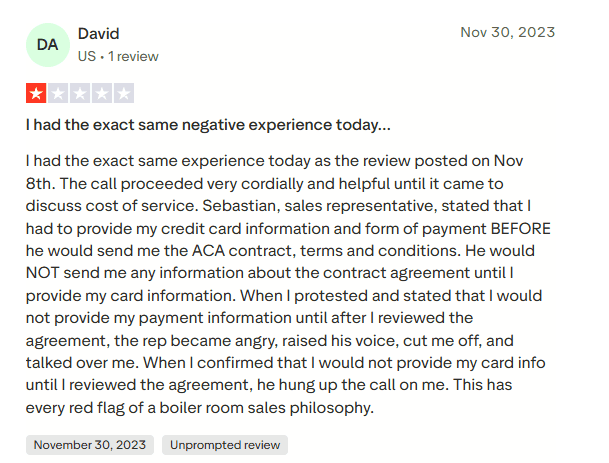Viewport: 609px width, 463px height.
Task: Click the "US · 1 review" text
Action: click(118, 56)
